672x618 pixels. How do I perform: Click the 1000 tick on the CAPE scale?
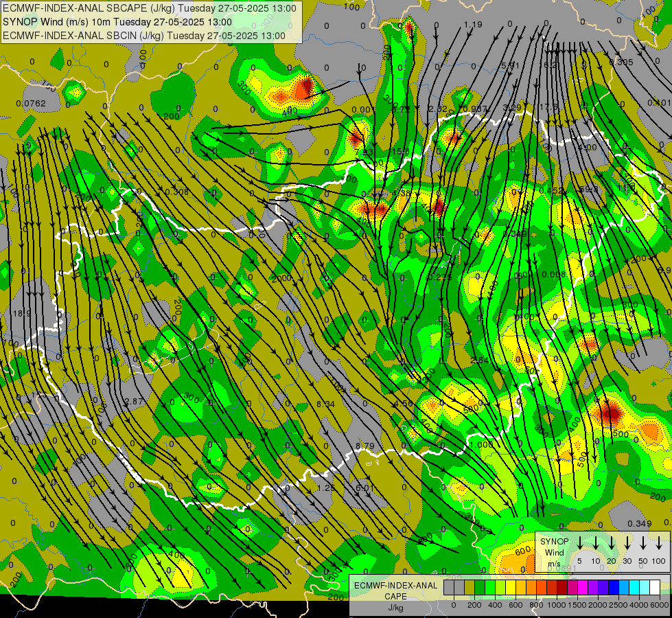[x=557, y=605]
